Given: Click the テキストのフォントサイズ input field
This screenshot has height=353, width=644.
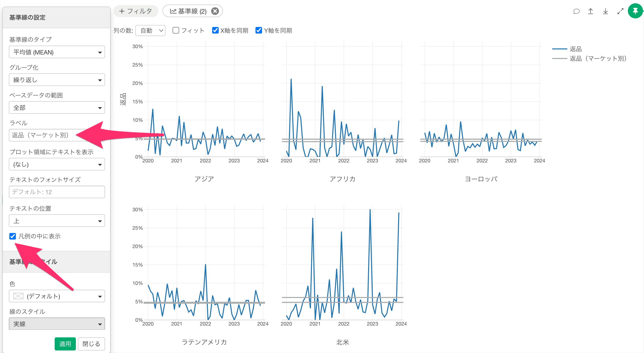Looking at the screenshot, I should 57,192.
